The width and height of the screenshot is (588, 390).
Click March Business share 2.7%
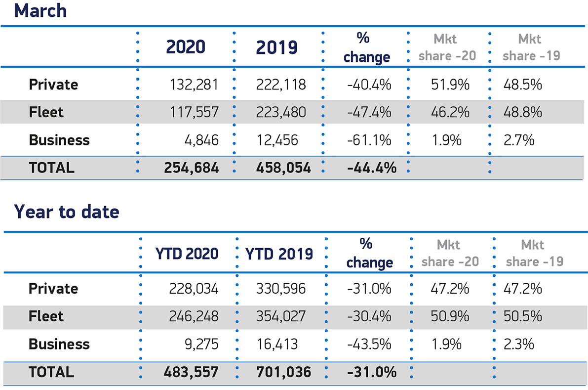point(519,140)
